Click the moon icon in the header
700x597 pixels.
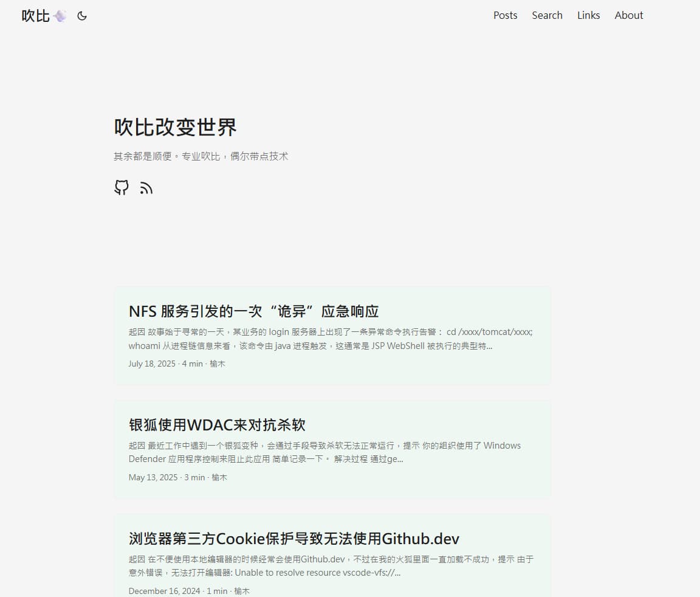pyautogui.click(x=82, y=16)
